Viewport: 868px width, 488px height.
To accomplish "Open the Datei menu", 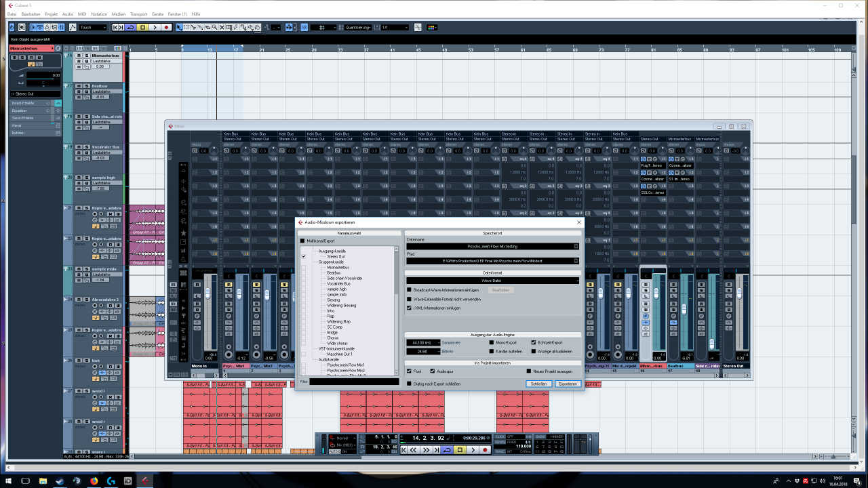I will [x=12, y=14].
